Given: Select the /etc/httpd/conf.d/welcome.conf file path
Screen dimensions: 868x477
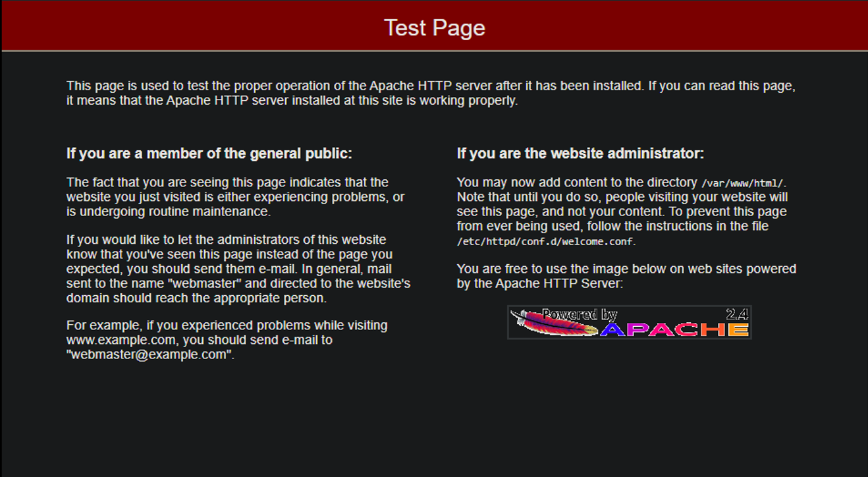Looking at the screenshot, I should (x=545, y=241).
